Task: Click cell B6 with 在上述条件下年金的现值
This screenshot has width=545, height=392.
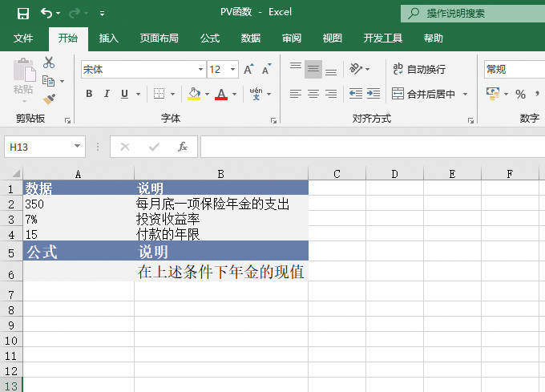Action: click(x=220, y=272)
